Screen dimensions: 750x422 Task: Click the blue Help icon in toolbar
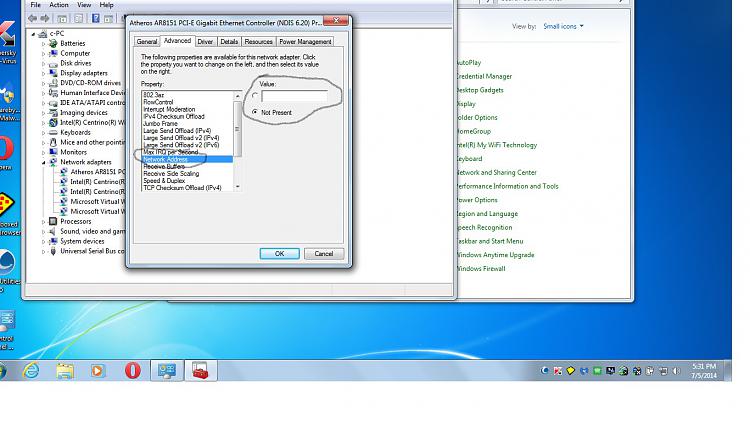[96, 19]
